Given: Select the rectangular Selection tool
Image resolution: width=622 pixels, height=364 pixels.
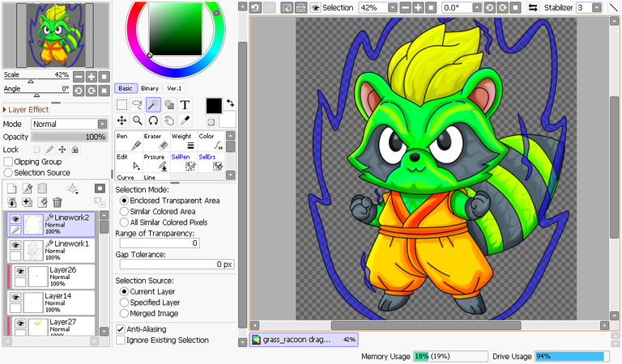Looking at the screenshot, I should (121, 105).
